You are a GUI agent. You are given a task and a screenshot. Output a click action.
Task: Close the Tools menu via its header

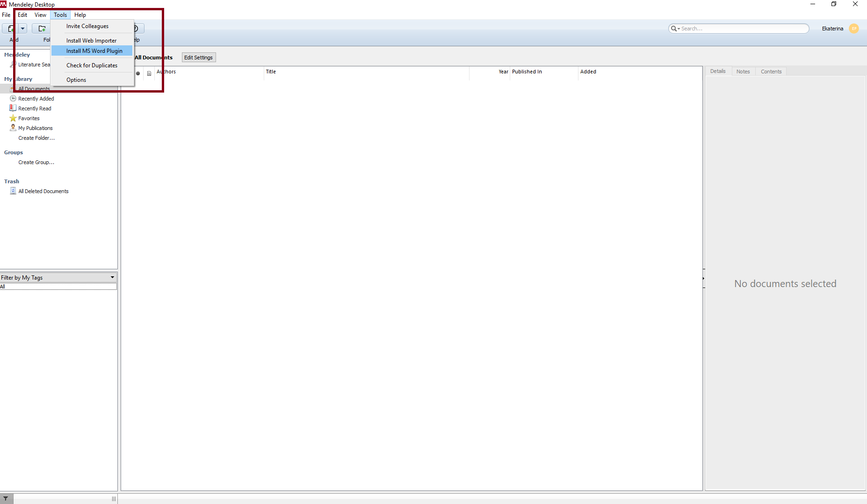point(60,15)
